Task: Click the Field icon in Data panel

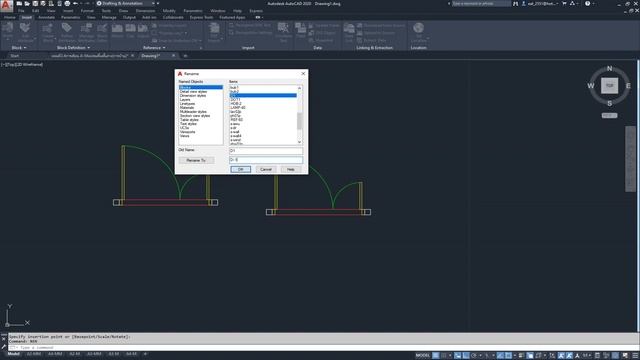Action: click(300, 28)
